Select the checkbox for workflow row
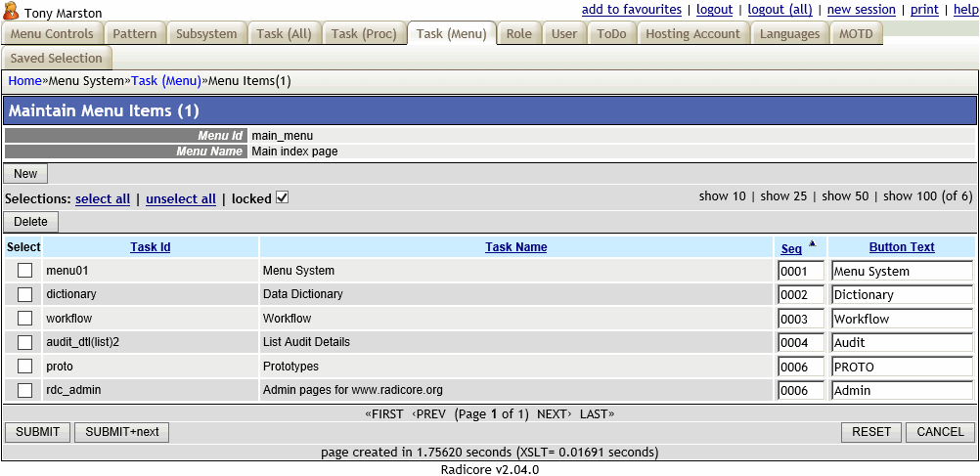The image size is (980, 476). [x=24, y=319]
